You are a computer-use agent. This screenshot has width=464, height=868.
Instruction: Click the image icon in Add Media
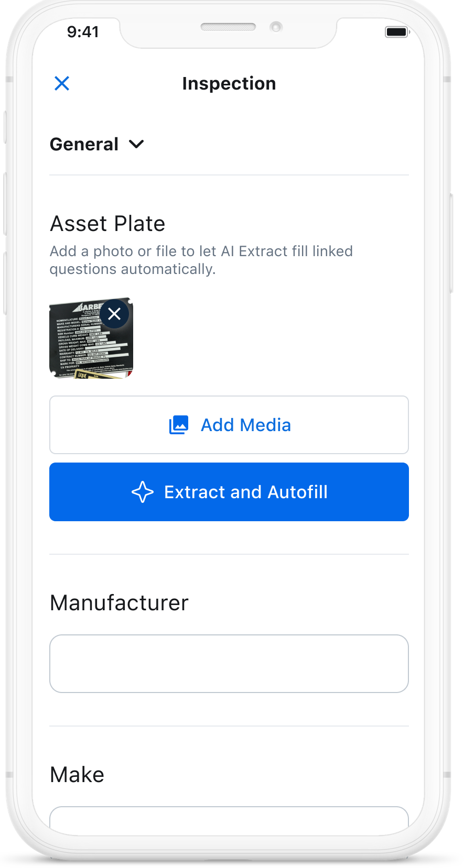[179, 425]
